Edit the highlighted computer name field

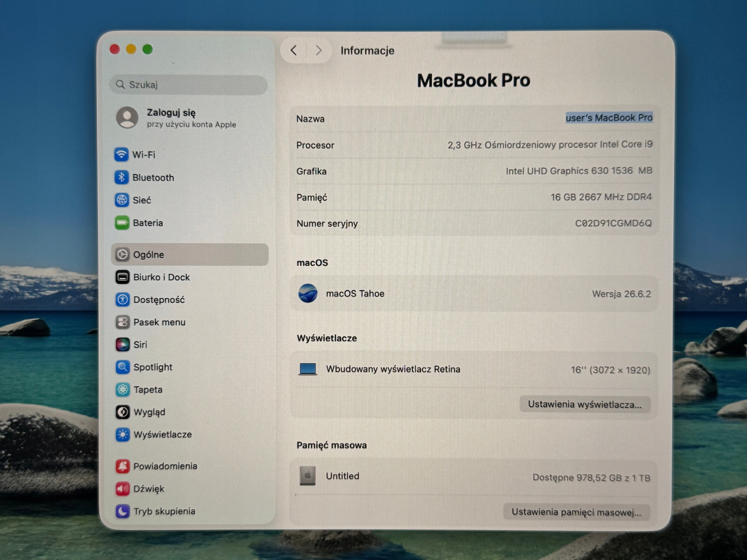pos(609,118)
